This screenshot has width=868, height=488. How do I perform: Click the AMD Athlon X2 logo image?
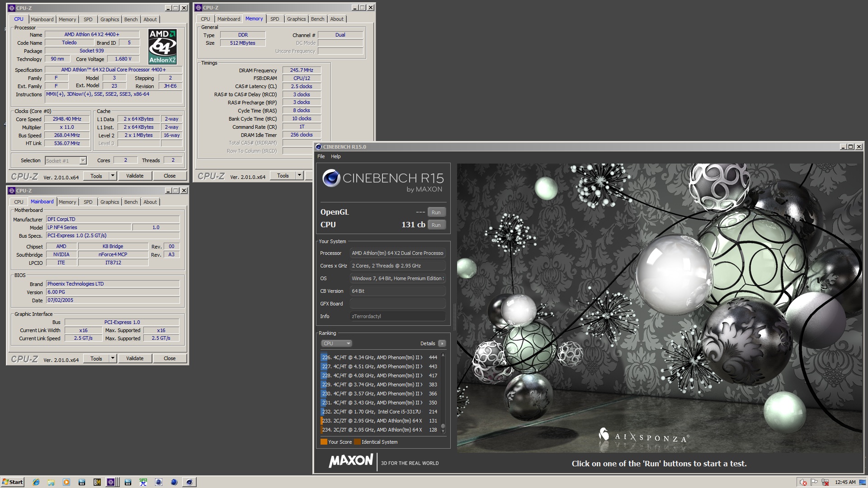coord(162,47)
